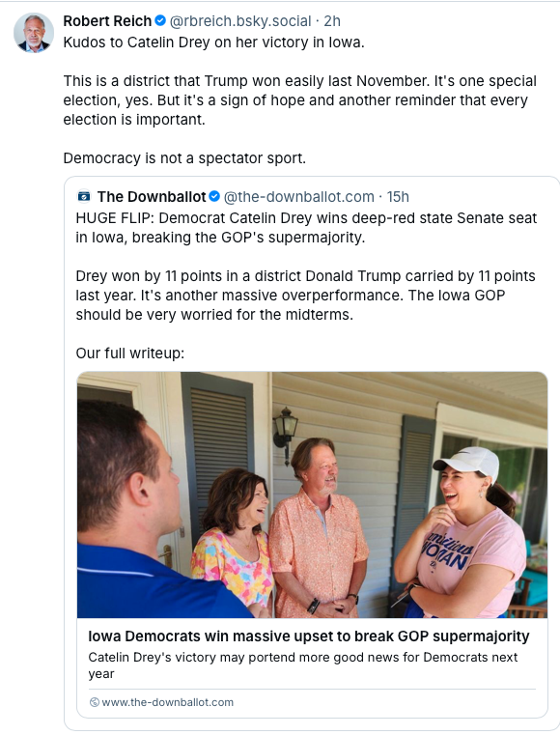Open the @rbreich.bsky.social handle link
This screenshot has height=735, width=560.
pos(240,21)
